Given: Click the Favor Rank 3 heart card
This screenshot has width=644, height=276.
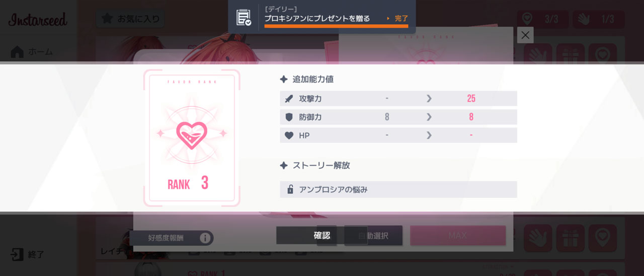Looking at the screenshot, I should coord(192,138).
